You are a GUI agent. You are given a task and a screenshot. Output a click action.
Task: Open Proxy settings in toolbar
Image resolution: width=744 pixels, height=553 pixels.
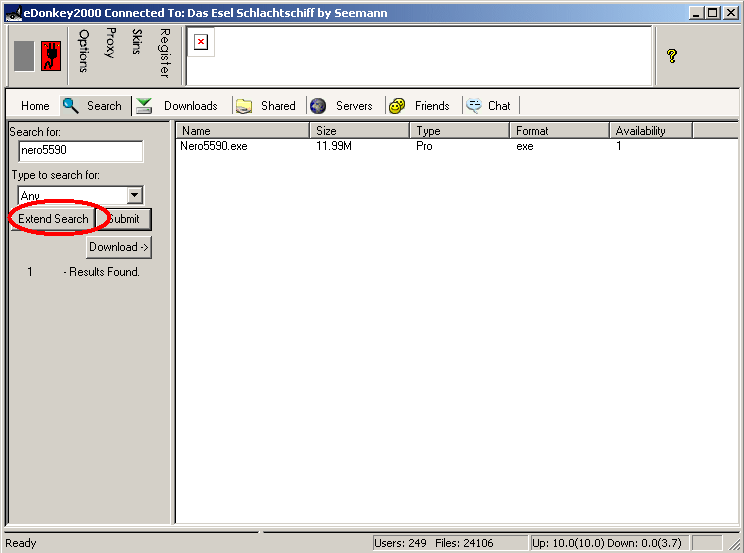[110, 43]
